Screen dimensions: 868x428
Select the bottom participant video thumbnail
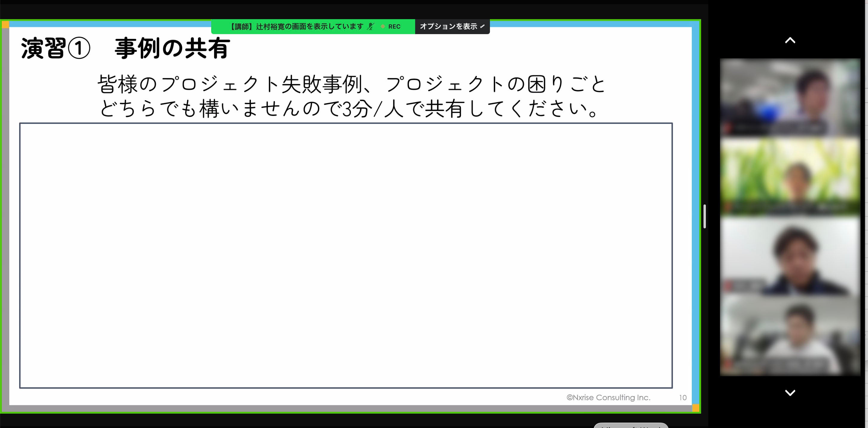pyautogui.click(x=790, y=336)
